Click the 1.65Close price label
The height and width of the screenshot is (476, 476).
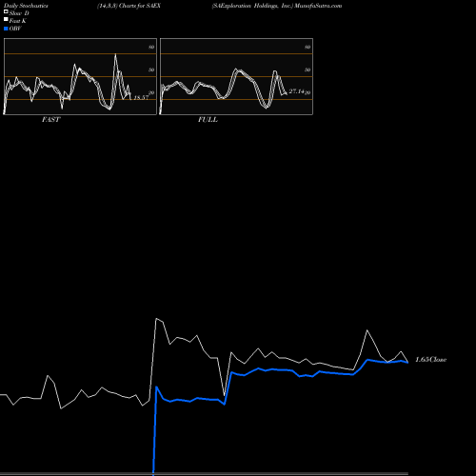click(431, 360)
